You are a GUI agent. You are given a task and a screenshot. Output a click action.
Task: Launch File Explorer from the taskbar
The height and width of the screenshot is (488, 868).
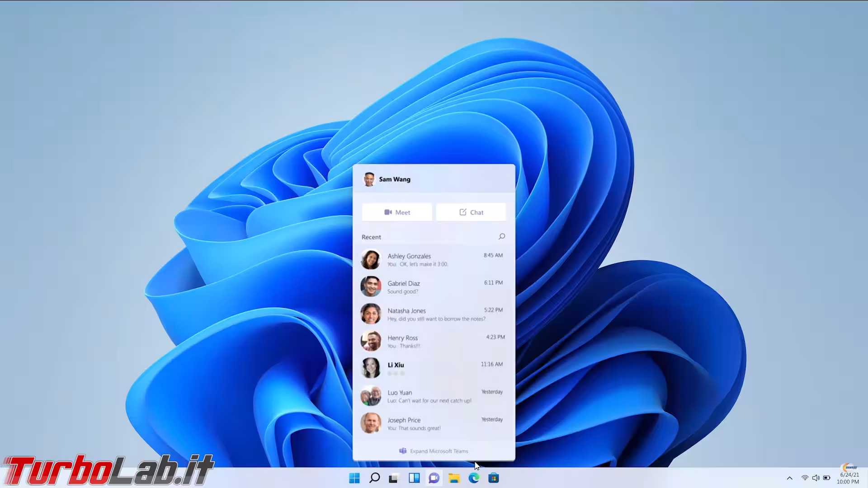click(453, 478)
